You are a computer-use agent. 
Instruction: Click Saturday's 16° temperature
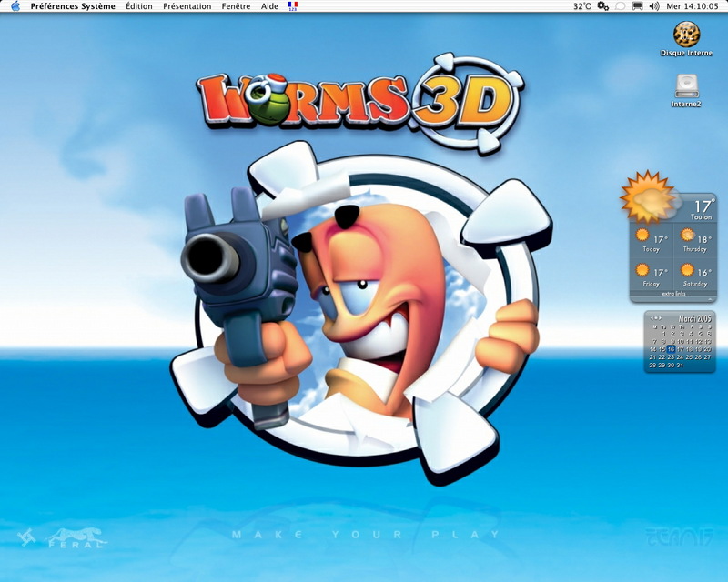point(704,273)
